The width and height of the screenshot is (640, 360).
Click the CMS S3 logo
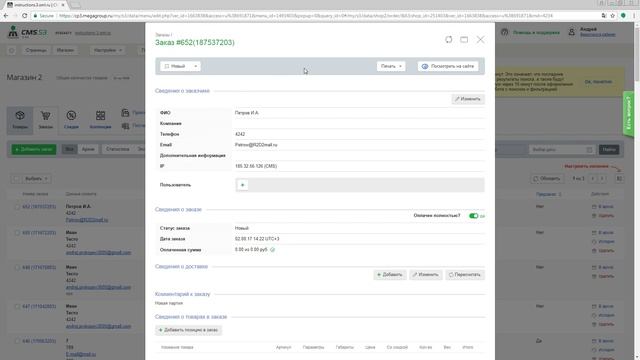click(28, 32)
